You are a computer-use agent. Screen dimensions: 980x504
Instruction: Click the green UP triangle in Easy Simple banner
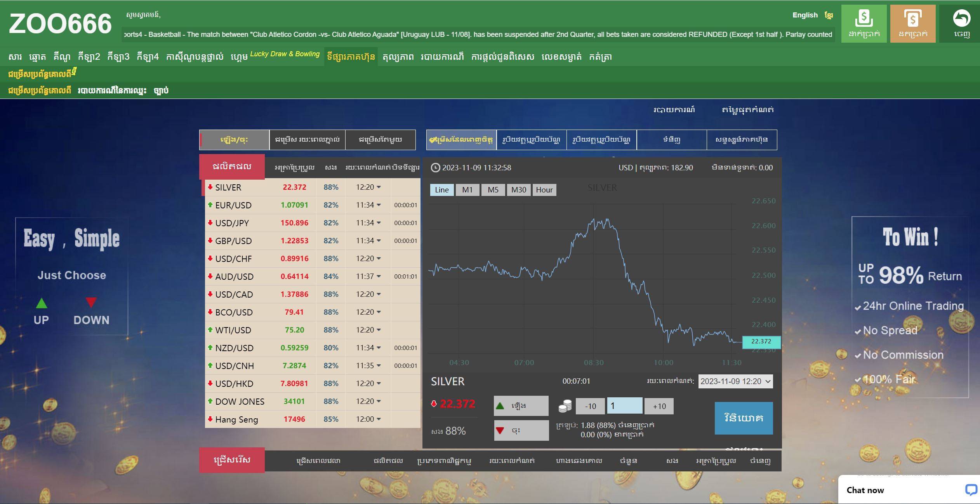(x=42, y=303)
